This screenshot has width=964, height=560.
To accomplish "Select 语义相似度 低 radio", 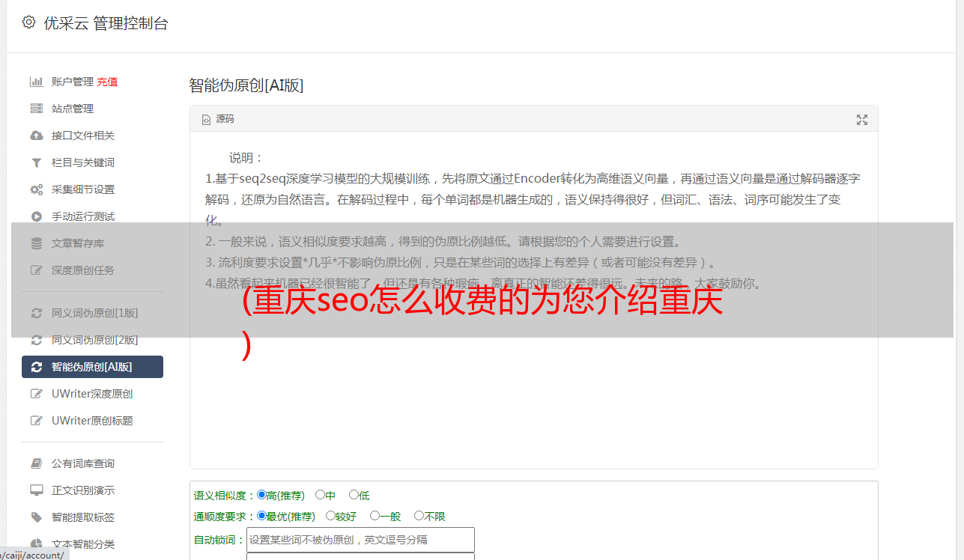I will click(354, 495).
